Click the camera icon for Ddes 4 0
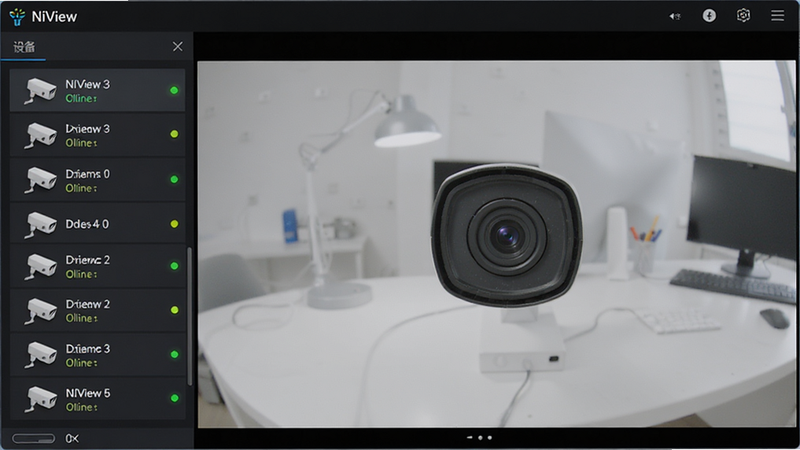800x450 pixels. [41, 225]
